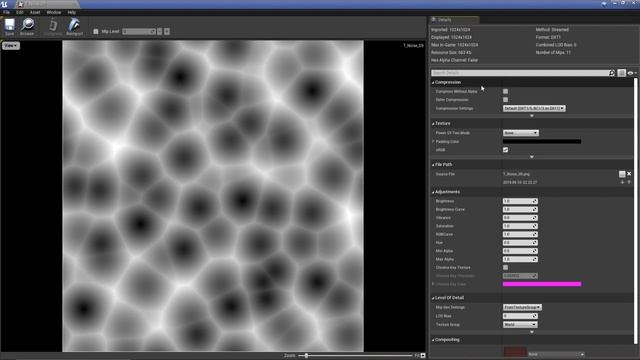Click the Composite Texture thumbnail
The width and height of the screenshot is (640, 360).
pos(515,352)
